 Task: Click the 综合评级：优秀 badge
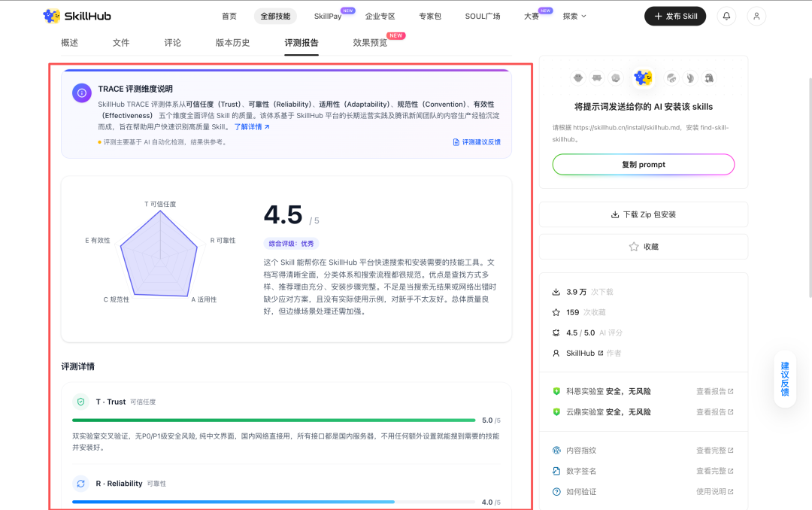(x=291, y=244)
